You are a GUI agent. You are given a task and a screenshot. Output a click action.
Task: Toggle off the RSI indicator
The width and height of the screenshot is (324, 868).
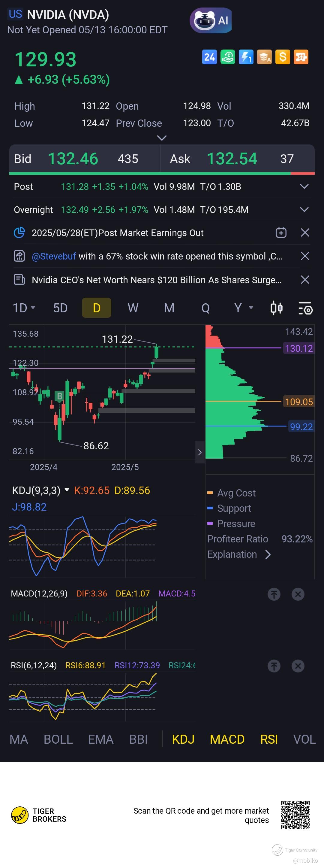click(269, 739)
